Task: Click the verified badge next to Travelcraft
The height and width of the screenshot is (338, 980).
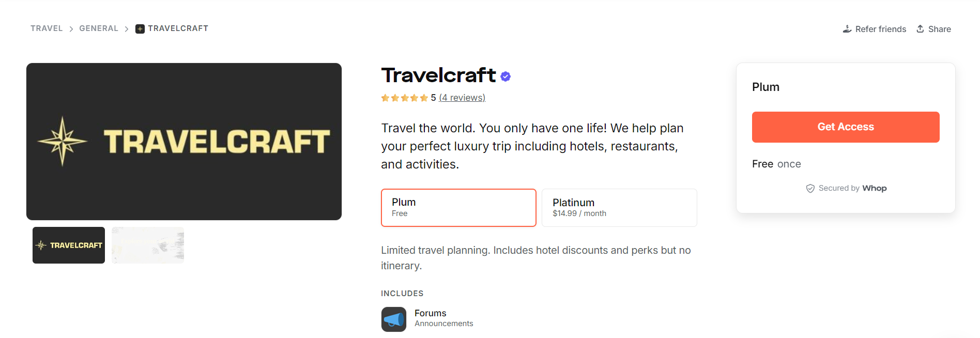Action: [x=506, y=76]
